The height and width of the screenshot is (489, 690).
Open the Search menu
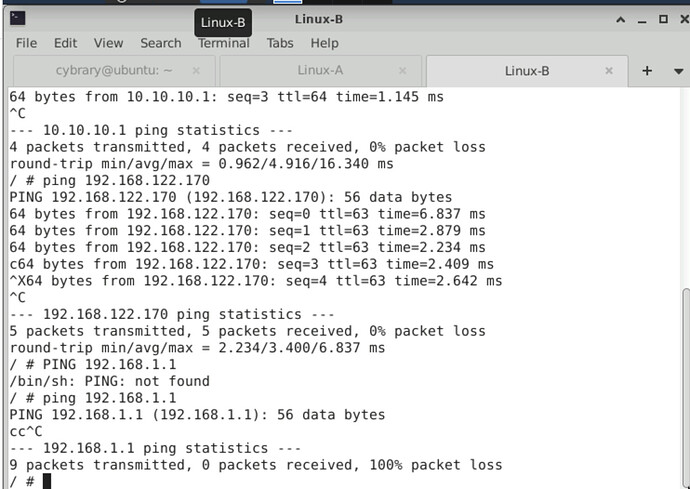tap(160, 43)
